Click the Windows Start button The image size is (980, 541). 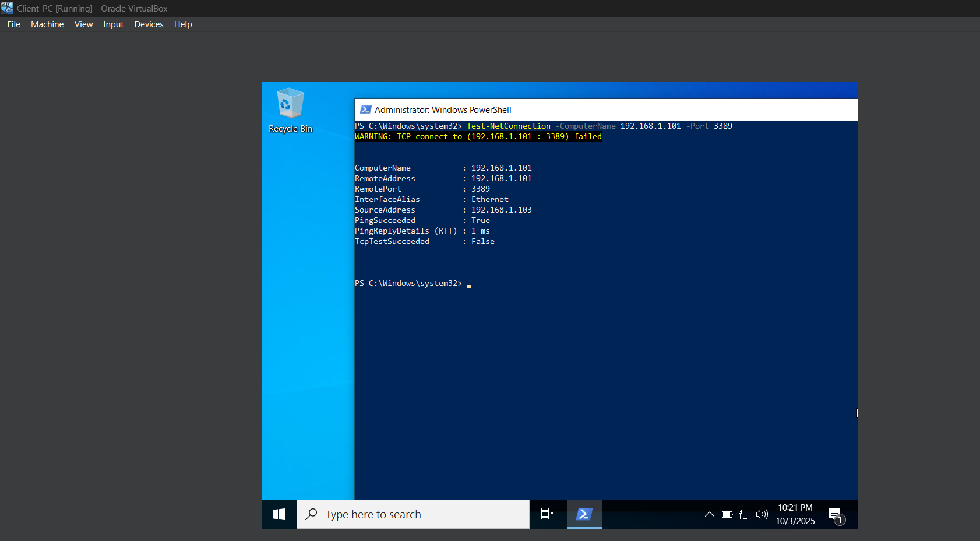coord(279,514)
